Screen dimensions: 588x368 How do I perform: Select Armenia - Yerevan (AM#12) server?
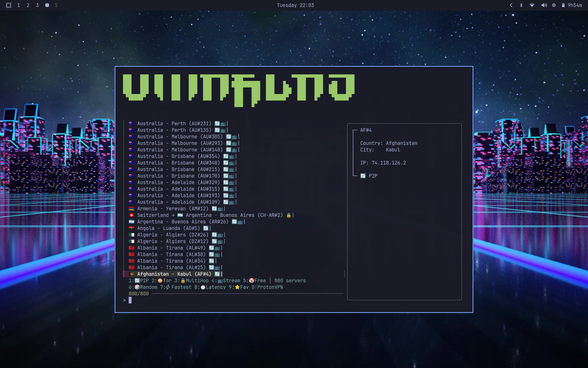point(173,209)
